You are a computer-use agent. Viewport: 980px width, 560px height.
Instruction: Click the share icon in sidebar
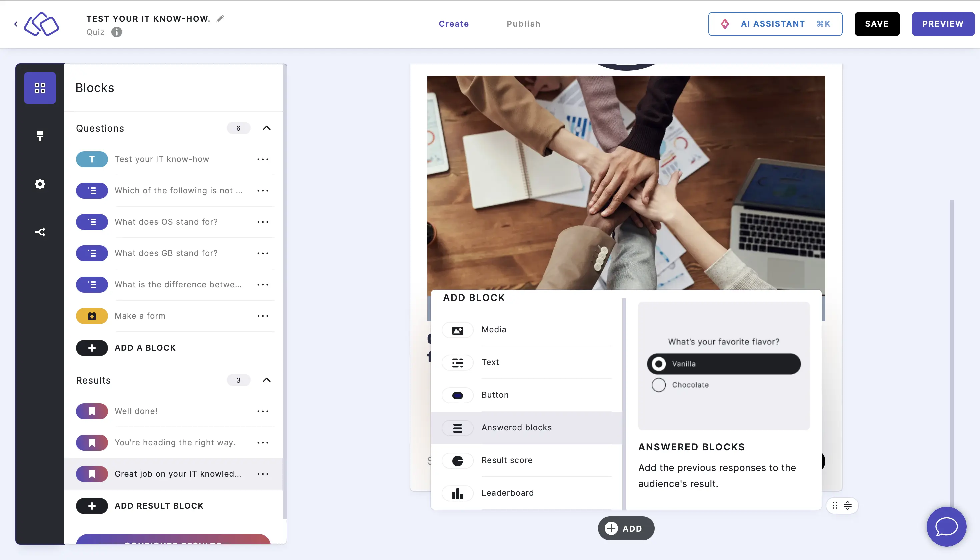[40, 232]
